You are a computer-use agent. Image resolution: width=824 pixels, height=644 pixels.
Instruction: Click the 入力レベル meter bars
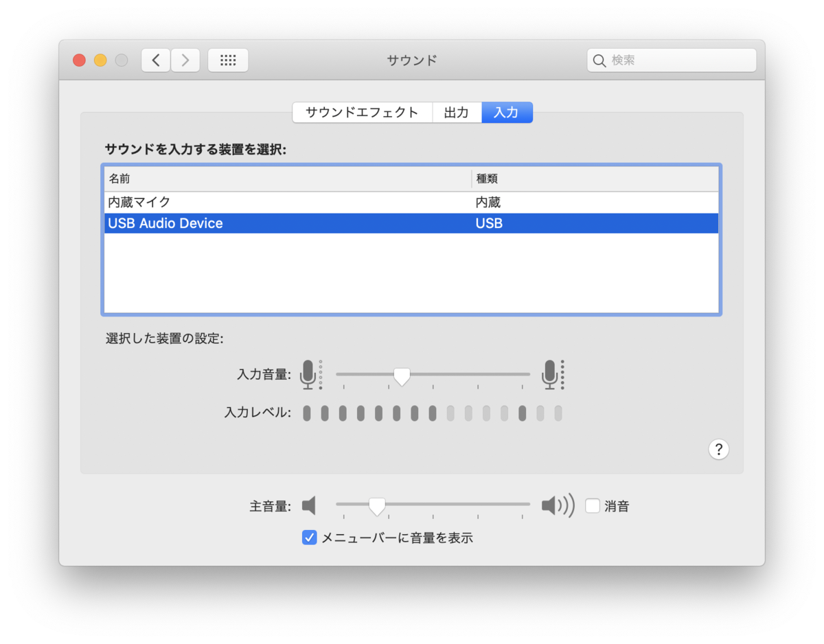pyautogui.click(x=433, y=413)
